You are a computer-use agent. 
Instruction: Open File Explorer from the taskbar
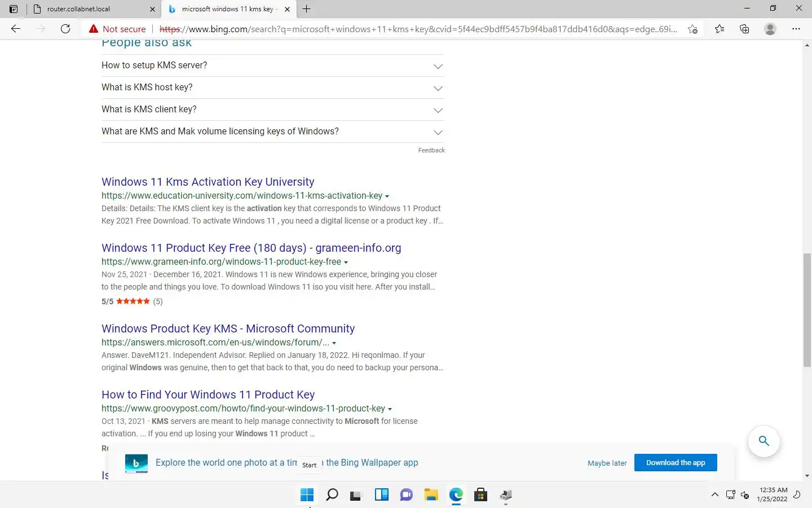[x=431, y=495]
